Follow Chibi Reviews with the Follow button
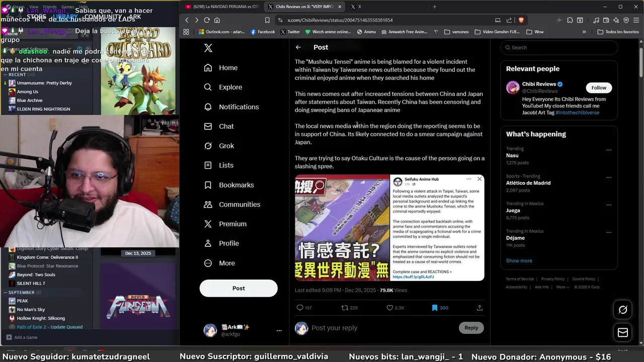 [x=599, y=87]
